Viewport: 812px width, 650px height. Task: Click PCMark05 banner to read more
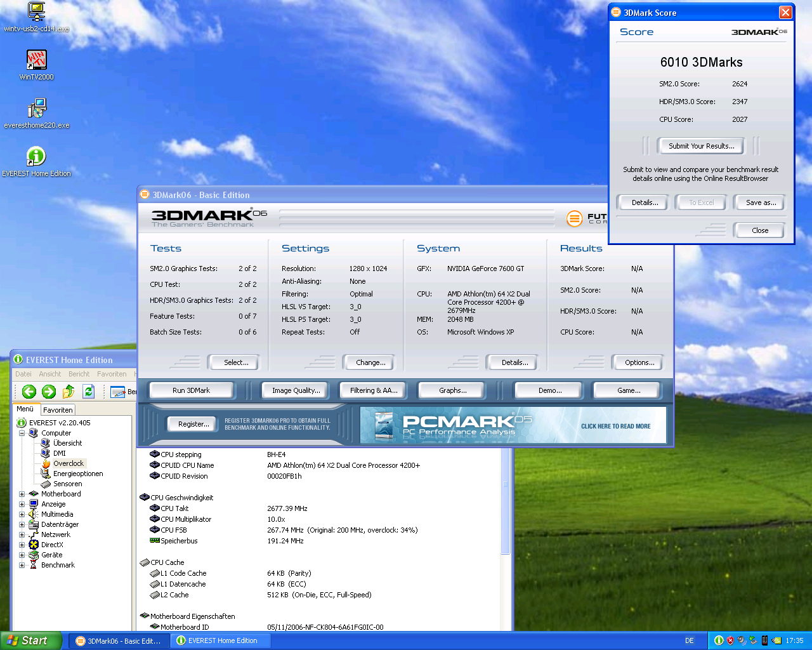tap(513, 425)
